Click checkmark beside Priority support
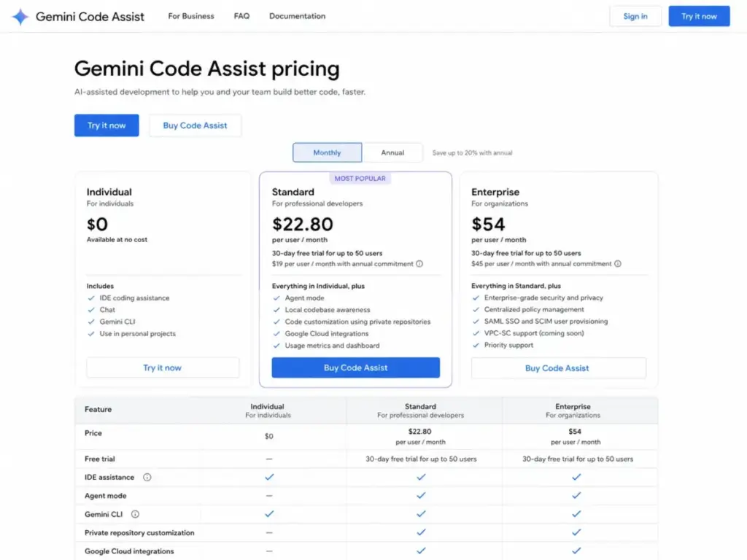Viewport: 747px width, 560px height. [476, 345]
